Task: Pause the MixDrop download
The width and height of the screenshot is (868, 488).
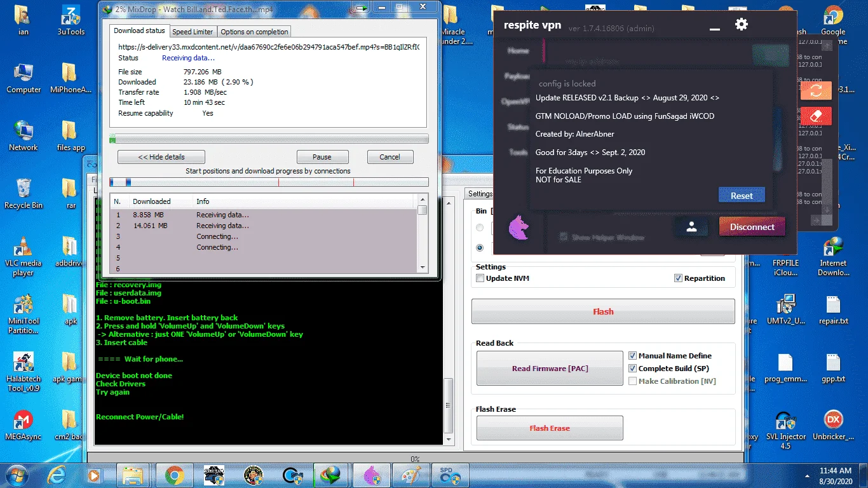Action: pyautogui.click(x=322, y=157)
